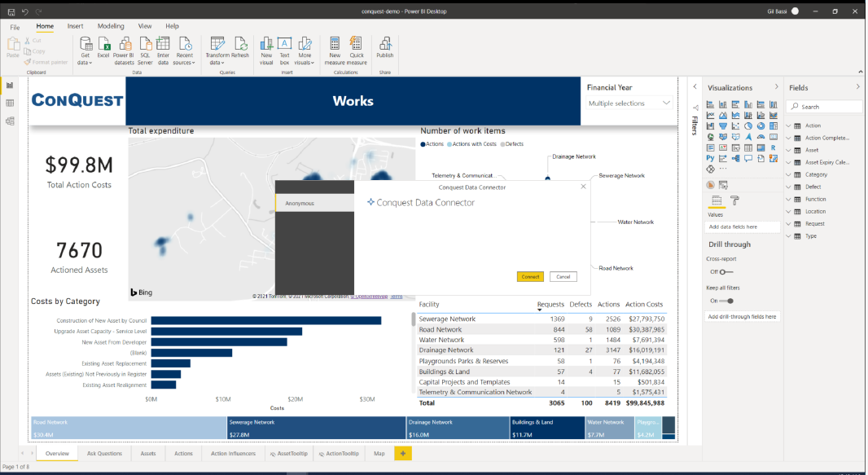This screenshot has width=868, height=475.
Task: Collapse the Visualizations pane with its chevron
Action: [x=776, y=87]
